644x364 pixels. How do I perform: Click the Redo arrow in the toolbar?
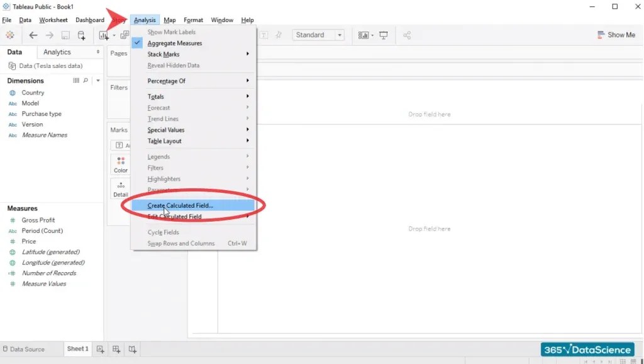tap(49, 35)
